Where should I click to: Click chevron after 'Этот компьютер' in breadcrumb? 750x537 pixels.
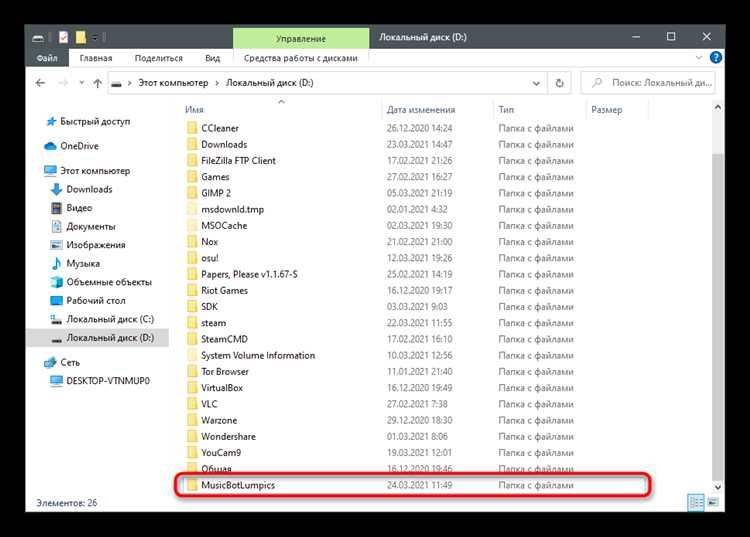pos(217,83)
